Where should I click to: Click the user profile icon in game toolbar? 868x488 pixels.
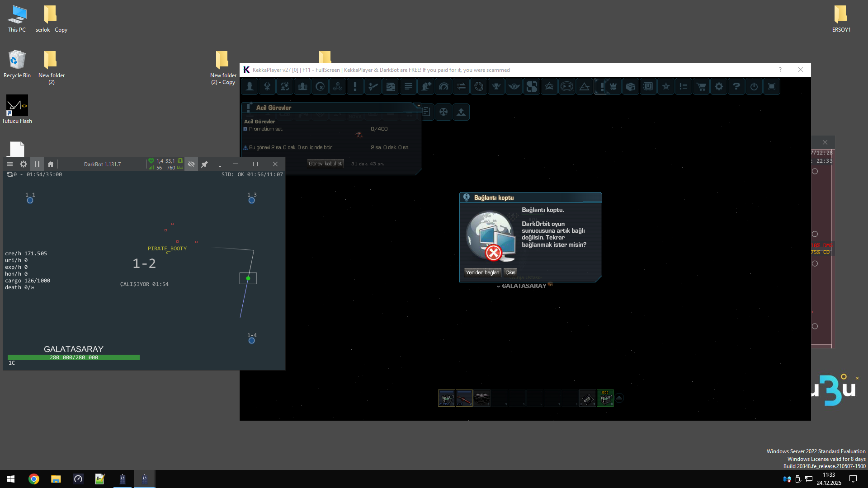(x=250, y=86)
